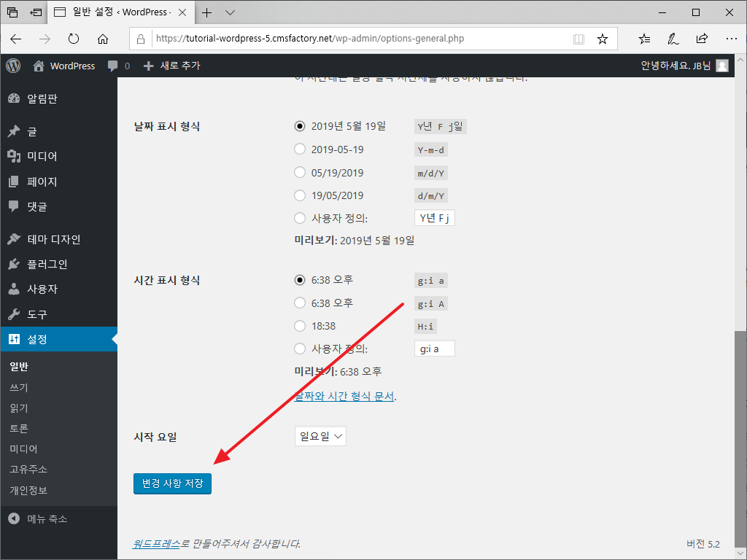Go to 미디어 settings submenu under 설정
The height and width of the screenshot is (560, 747).
[x=23, y=448]
